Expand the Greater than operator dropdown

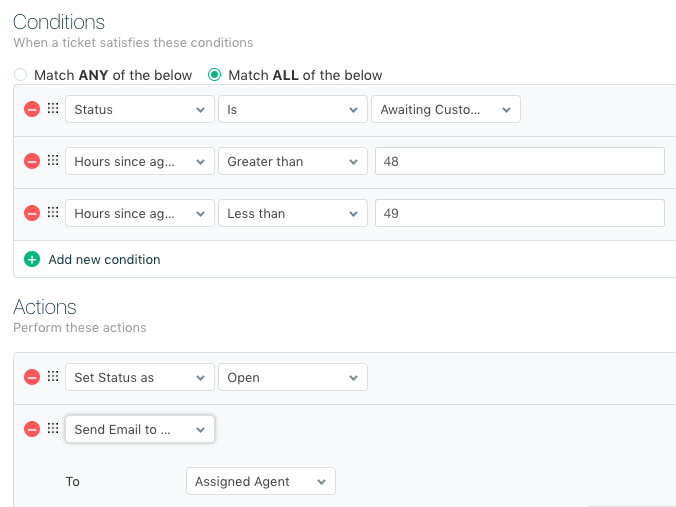tap(293, 161)
